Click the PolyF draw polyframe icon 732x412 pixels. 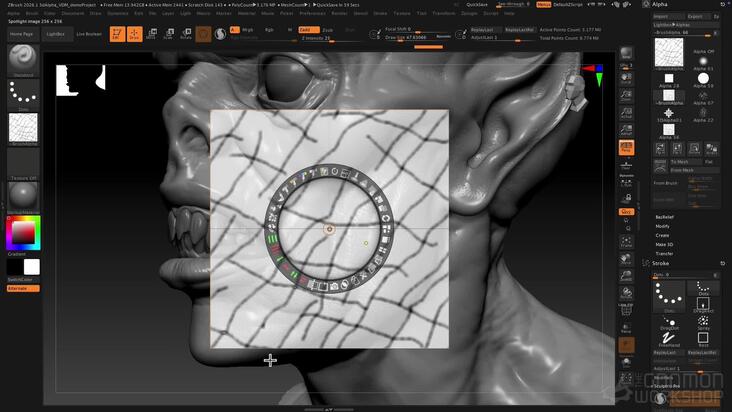pyautogui.click(x=626, y=310)
